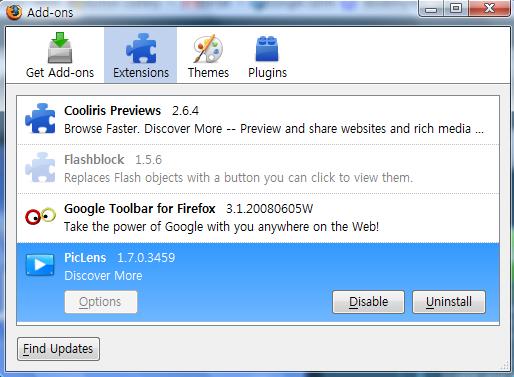This screenshot has width=514, height=377.
Task: Click the Find Updates button
Action: click(58, 349)
